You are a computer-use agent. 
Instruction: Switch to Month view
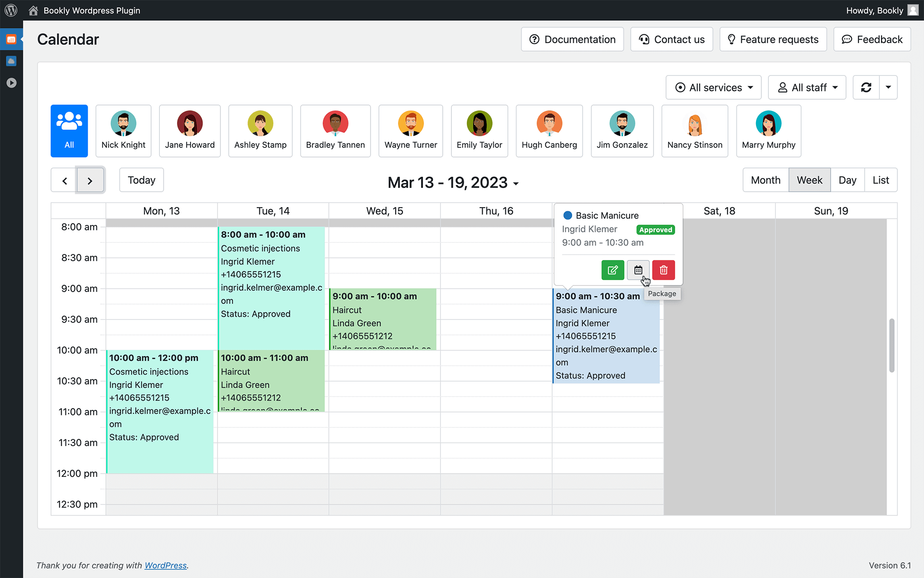[x=766, y=180]
